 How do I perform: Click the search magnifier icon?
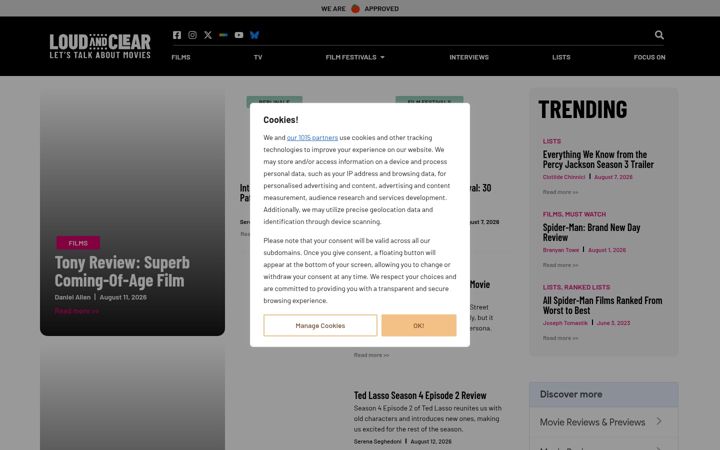[x=659, y=35]
